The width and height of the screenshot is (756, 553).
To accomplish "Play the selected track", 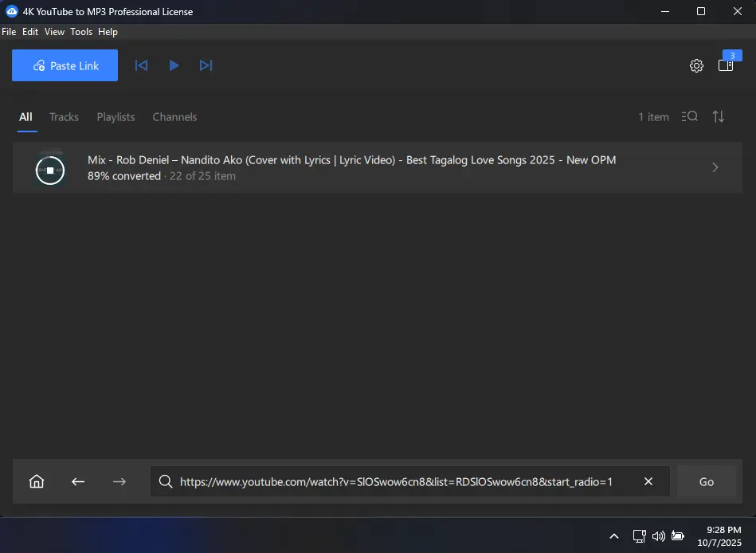I will [174, 65].
